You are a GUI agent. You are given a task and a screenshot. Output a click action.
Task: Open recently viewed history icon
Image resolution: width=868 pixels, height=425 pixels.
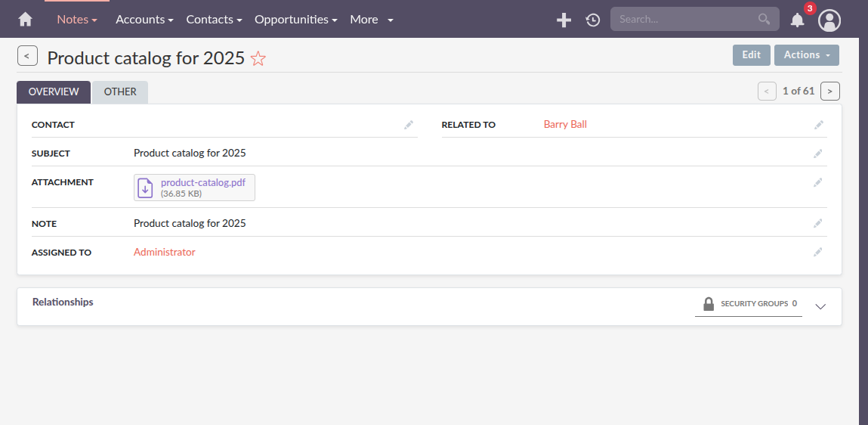coord(593,20)
